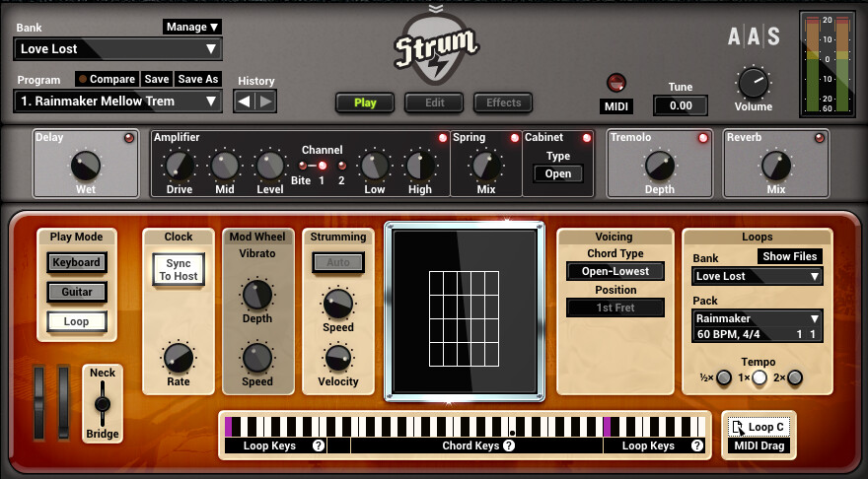Toggle the Amplifier power LED
The image size is (868, 479).
(443, 138)
